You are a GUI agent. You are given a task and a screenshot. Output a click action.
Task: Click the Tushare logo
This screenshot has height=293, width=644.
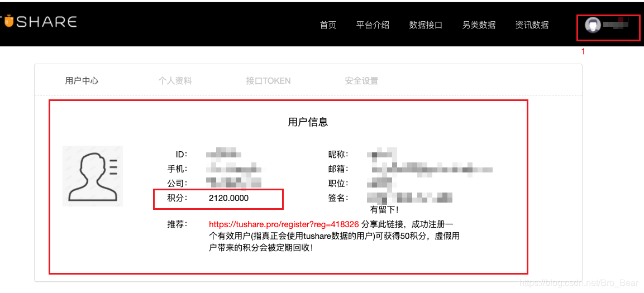click(x=38, y=22)
